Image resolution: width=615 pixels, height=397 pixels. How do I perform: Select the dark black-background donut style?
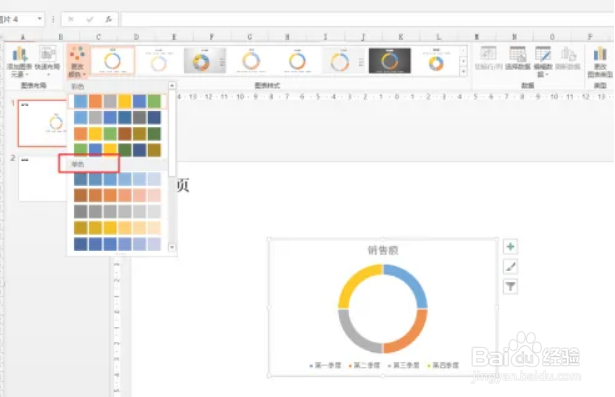[x=389, y=61]
